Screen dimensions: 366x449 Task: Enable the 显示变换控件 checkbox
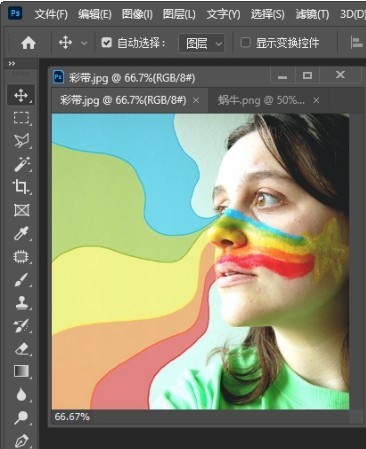coord(245,42)
